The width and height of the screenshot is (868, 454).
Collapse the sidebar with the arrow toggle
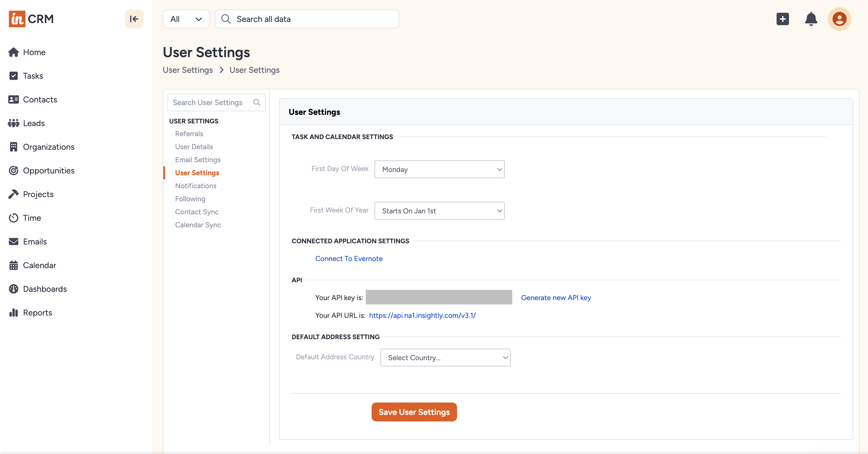point(134,19)
